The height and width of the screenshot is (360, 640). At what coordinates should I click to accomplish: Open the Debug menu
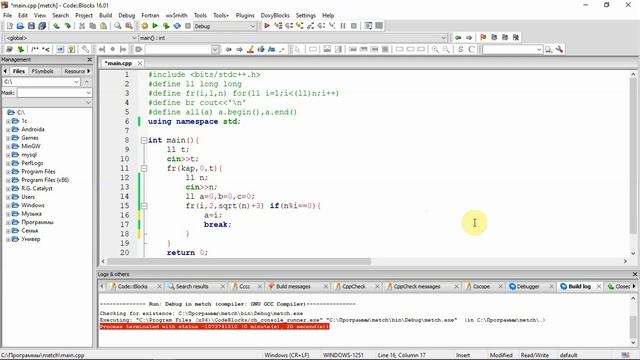(x=127, y=16)
